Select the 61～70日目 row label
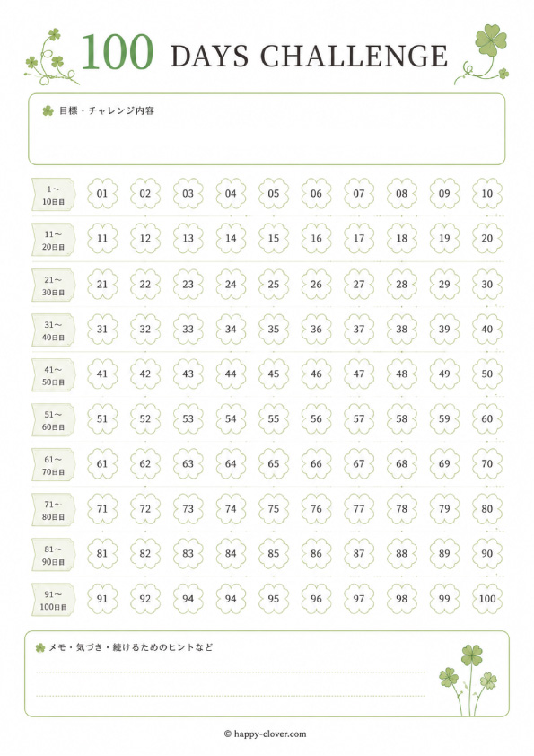Screen dimensions: 534x756 [54, 465]
